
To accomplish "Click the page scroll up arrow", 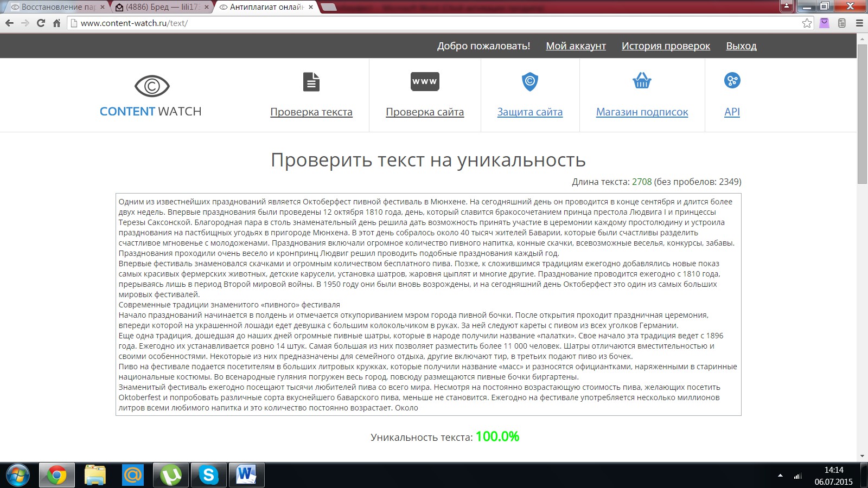I will tap(862, 38).
